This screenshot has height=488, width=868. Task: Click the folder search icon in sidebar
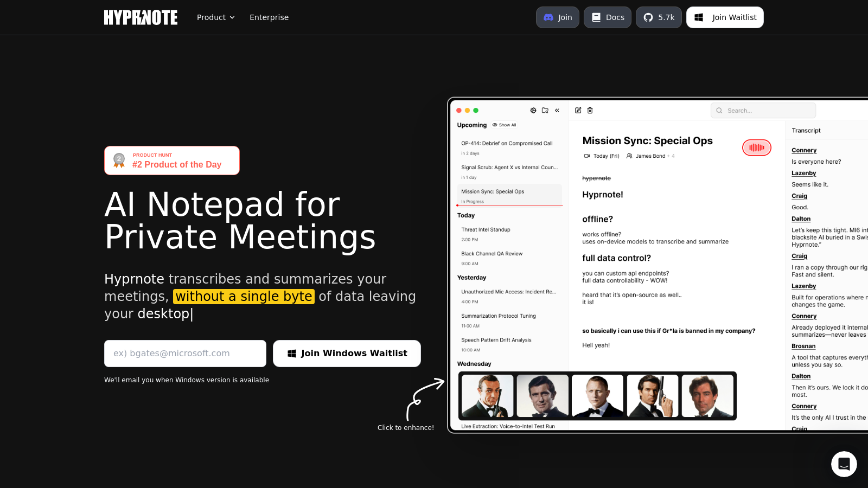[545, 110]
